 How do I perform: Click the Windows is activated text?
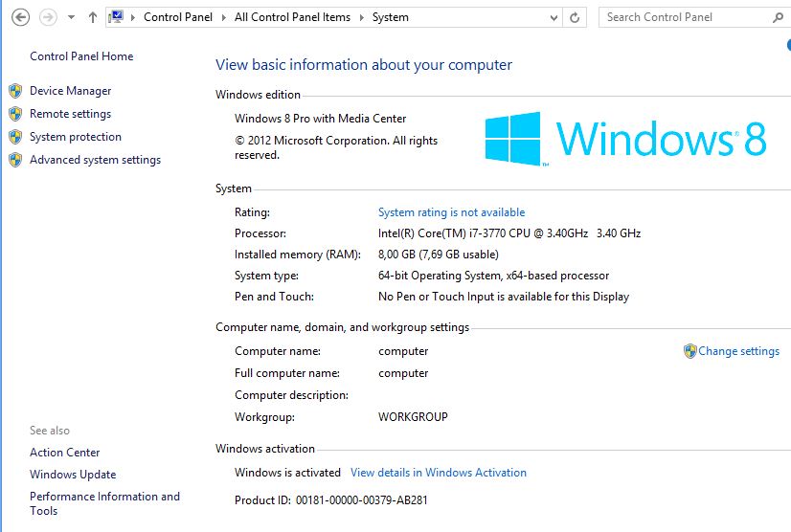tap(287, 473)
